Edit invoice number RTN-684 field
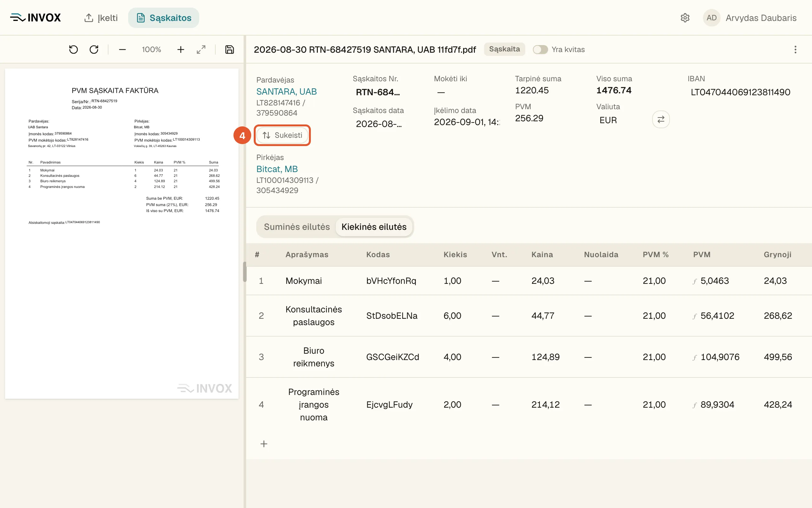 tap(378, 92)
